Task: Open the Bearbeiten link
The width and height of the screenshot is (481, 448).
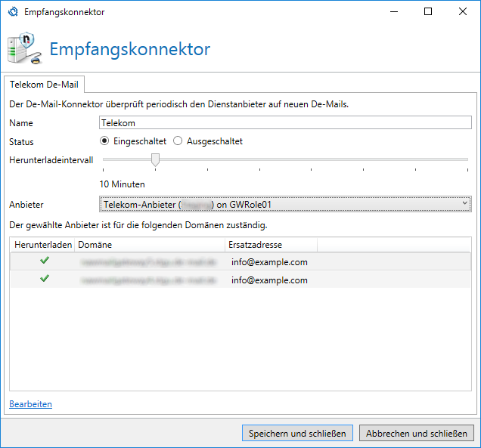Action: coord(31,404)
